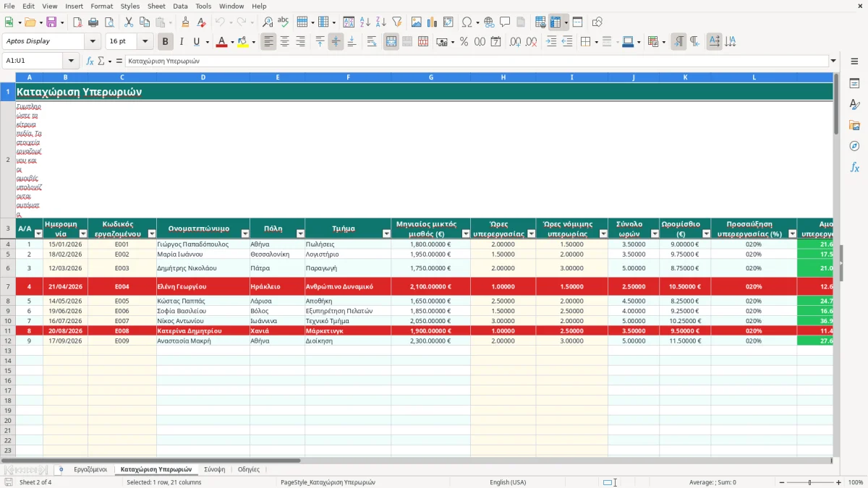868x488 pixels.
Task: Apply the red font color swatch
Action: click(221, 42)
